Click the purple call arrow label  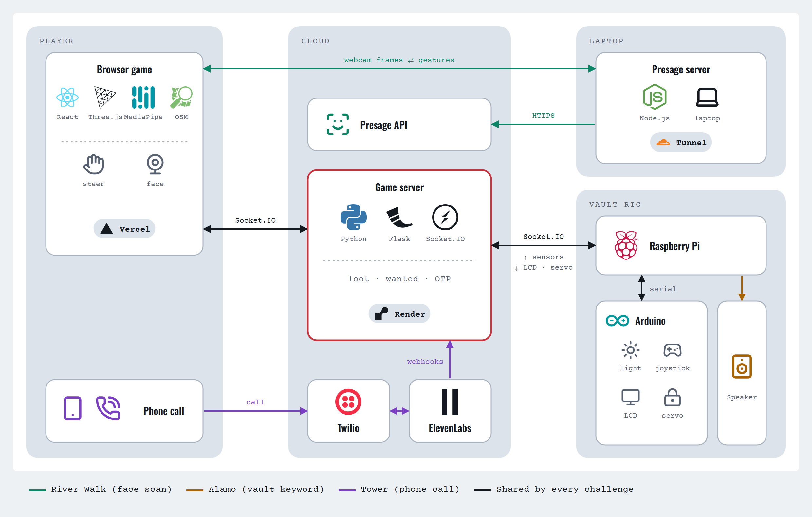coord(255,402)
